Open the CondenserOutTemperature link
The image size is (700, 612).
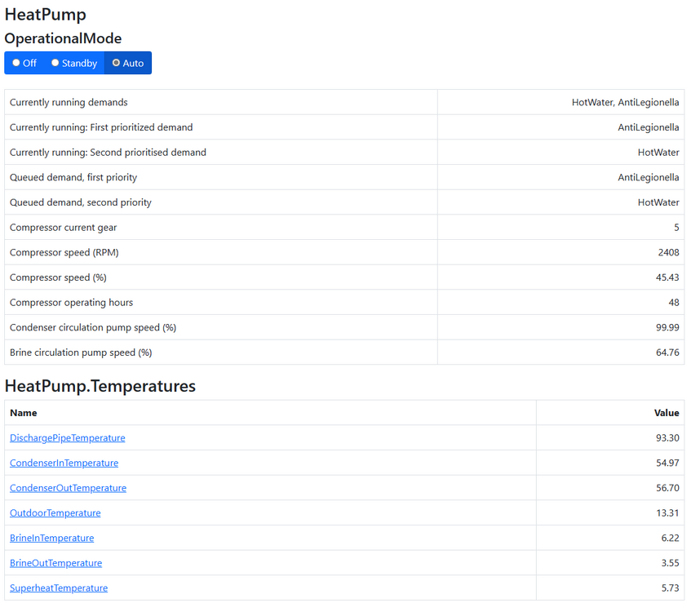pos(68,487)
